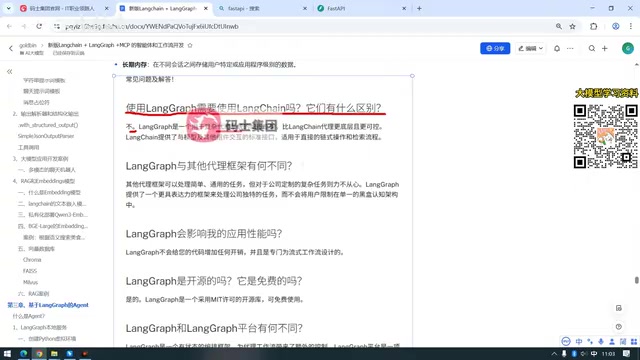Click the 常见问题及解答 line

point(150,79)
